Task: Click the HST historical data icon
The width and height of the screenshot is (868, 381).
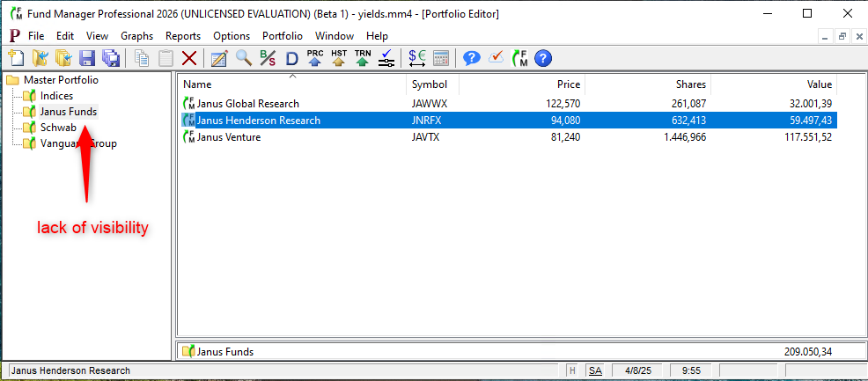Action: click(x=339, y=58)
